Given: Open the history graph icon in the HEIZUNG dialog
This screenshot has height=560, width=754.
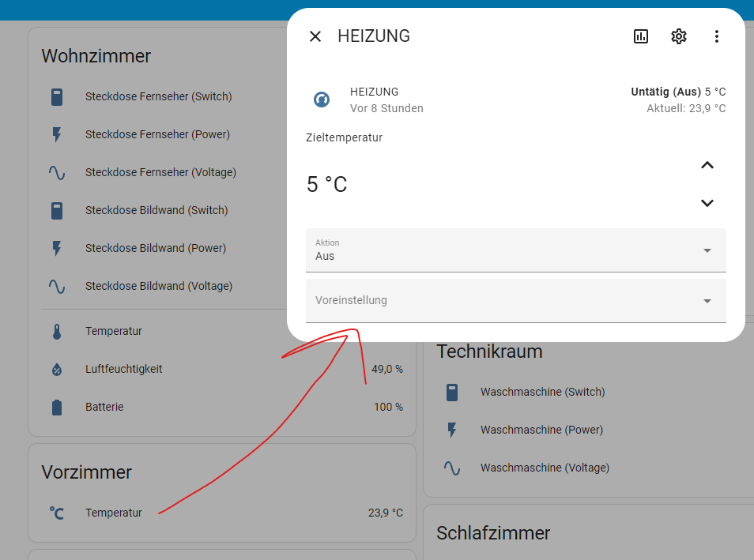Looking at the screenshot, I should coord(640,36).
